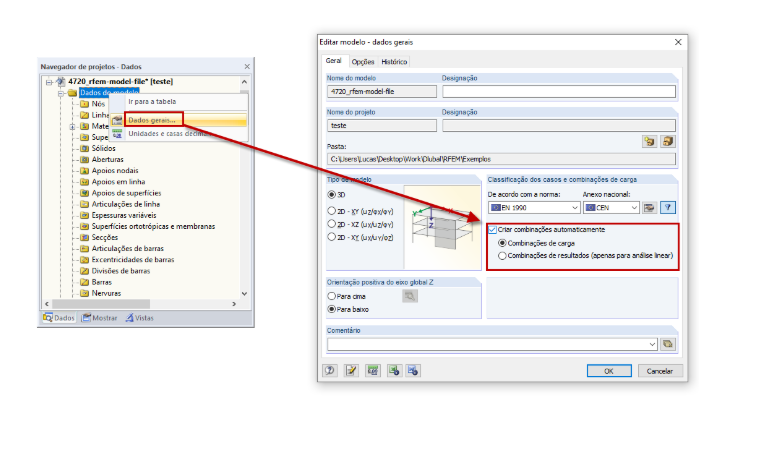Switch to Mostrar tab in navigator
Image resolution: width=760 pixels, height=454 pixels.
tap(99, 318)
